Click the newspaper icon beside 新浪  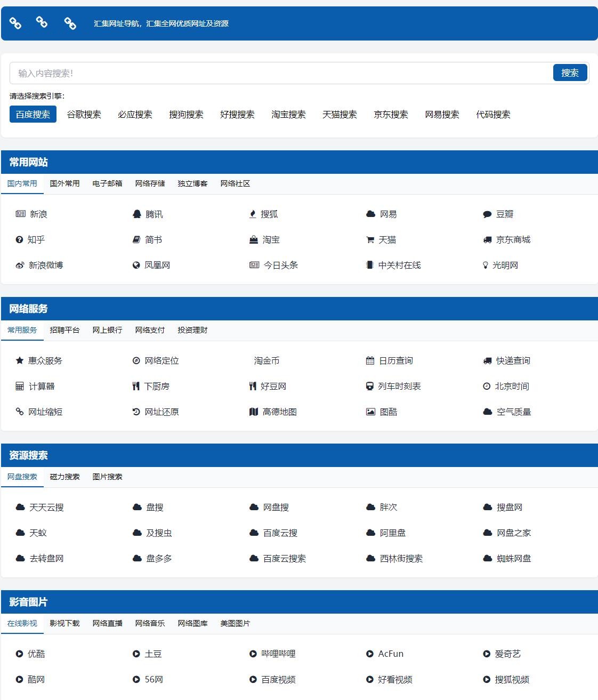20,214
